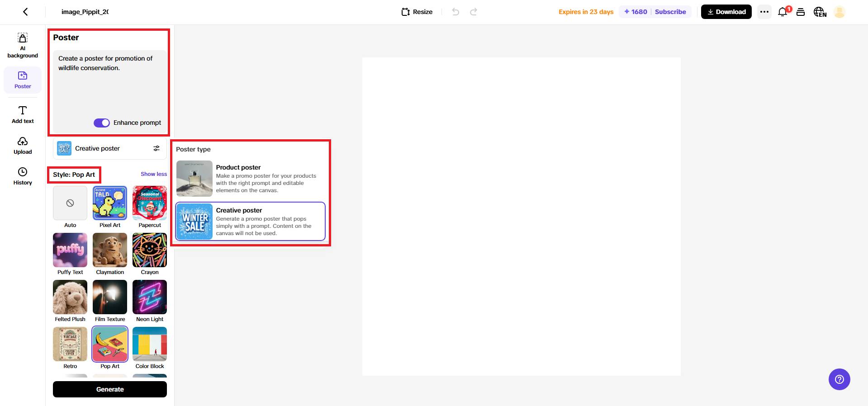
Task: Toggle the Enhance prompt switch
Action: point(102,123)
